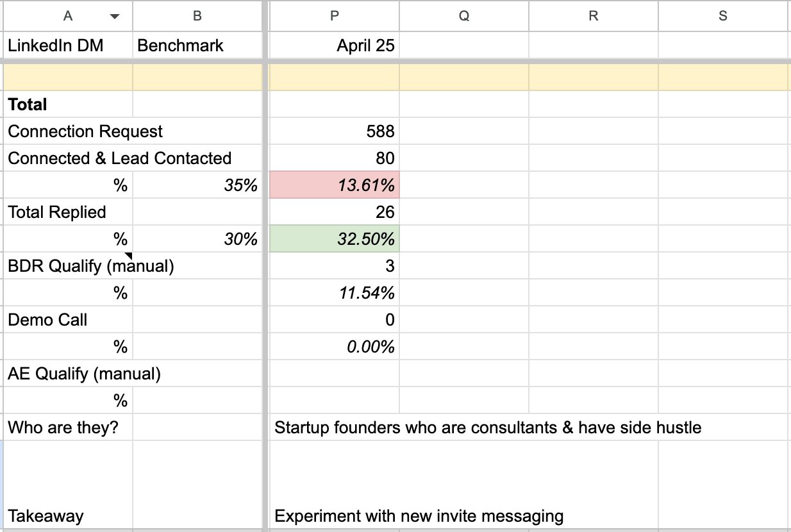The width and height of the screenshot is (791, 532).
Task: Select column Q header
Action: point(464,17)
